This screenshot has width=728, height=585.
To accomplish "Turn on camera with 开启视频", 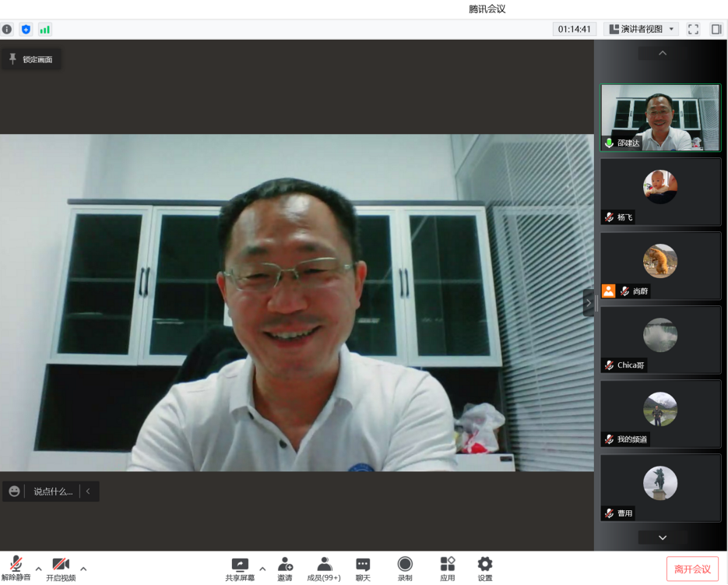I will pyautogui.click(x=61, y=569).
